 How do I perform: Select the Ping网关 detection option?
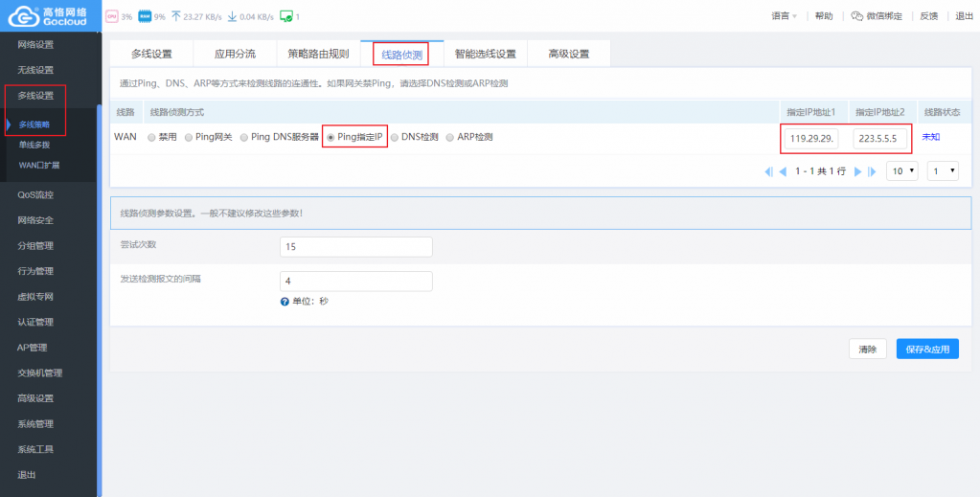(x=189, y=137)
